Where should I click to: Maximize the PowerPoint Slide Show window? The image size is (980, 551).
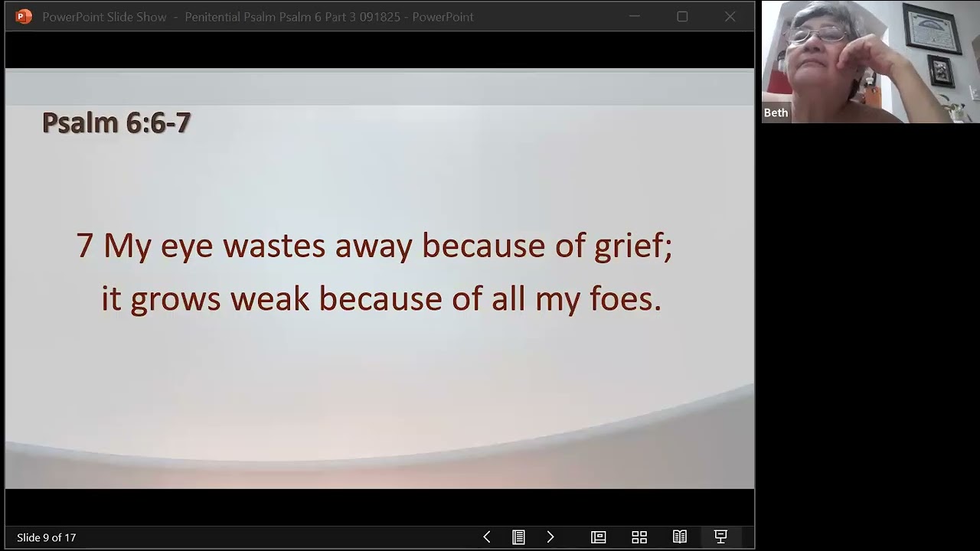pyautogui.click(x=682, y=16)
